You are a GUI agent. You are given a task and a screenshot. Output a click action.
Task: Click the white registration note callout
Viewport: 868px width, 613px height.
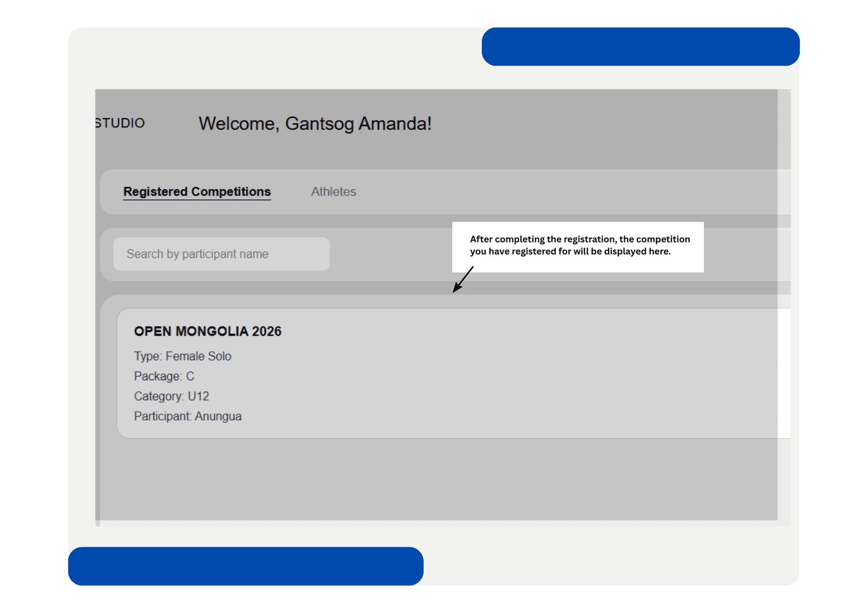pos(578,247)
